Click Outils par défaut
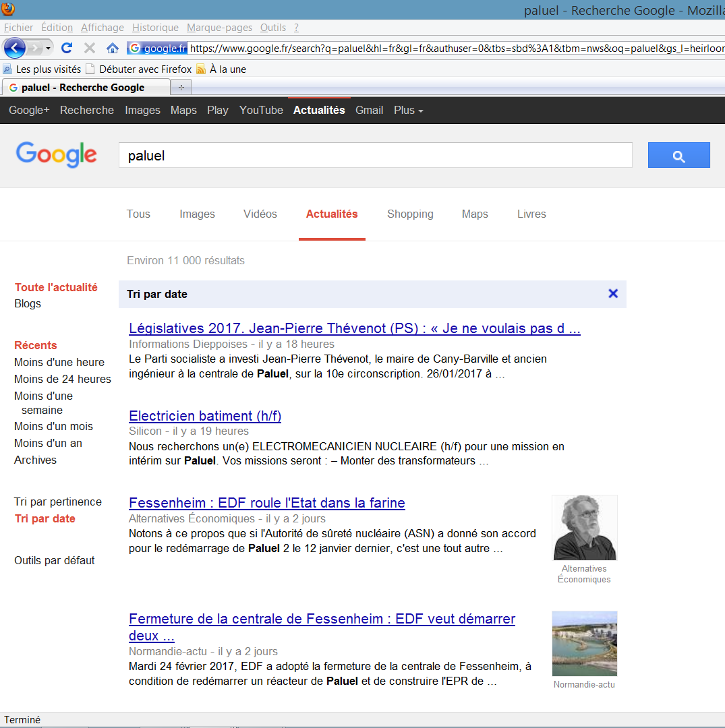Viewport: 725px width, 728px height. 55,560
